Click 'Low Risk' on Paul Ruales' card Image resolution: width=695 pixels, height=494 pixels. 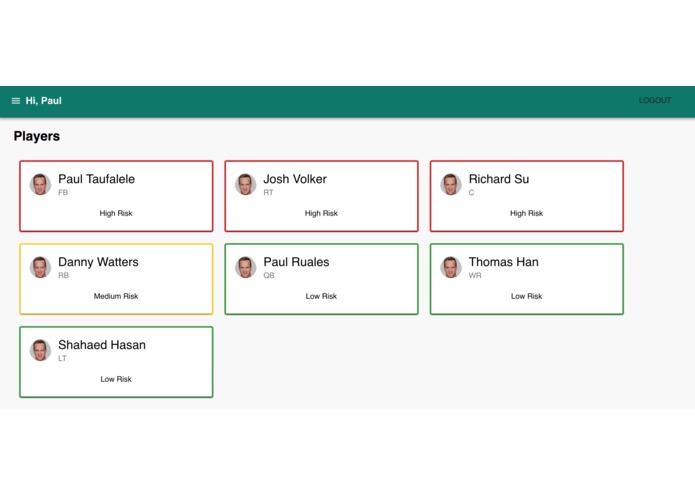[321, 296]
